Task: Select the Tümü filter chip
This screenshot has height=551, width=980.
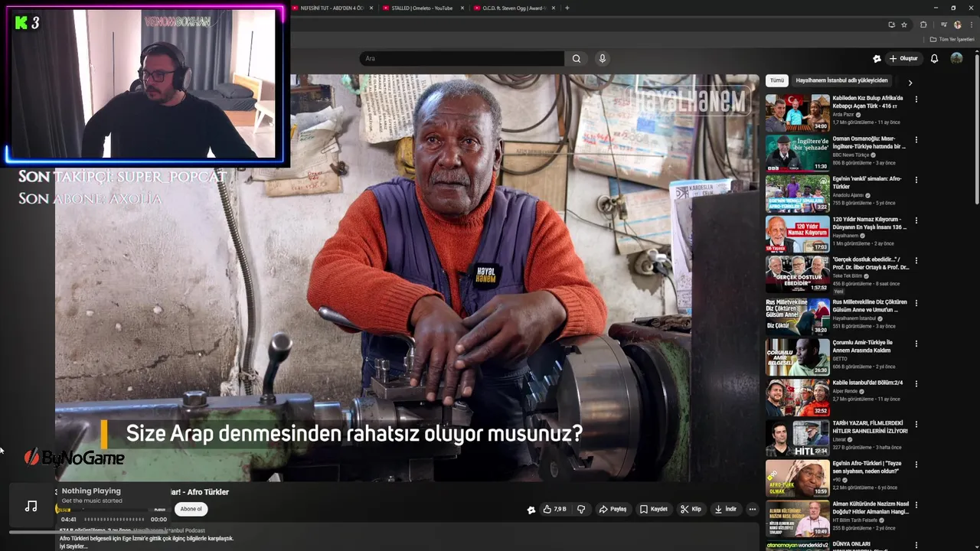Action: pyautogui.click(x=777, y=80)
